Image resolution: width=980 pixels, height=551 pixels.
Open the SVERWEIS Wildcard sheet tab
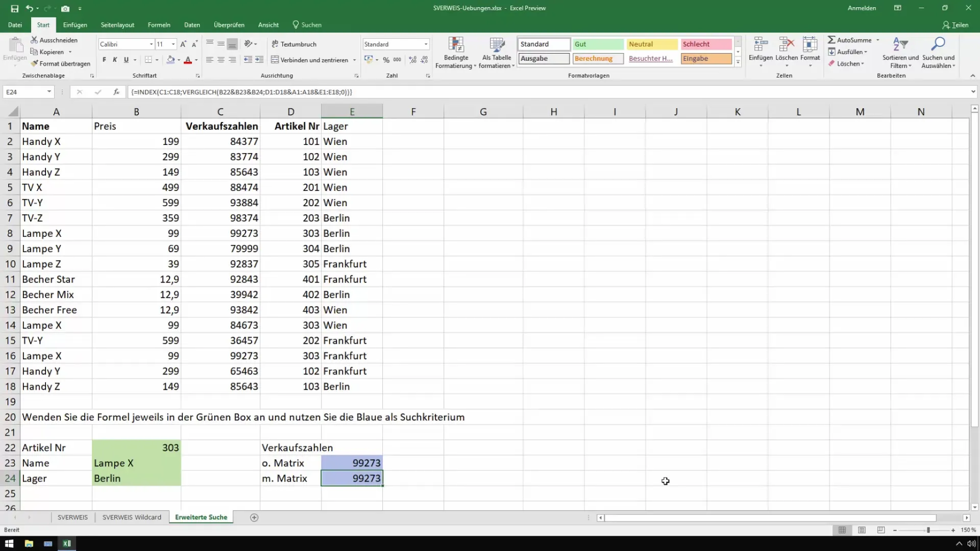point(132,517)
